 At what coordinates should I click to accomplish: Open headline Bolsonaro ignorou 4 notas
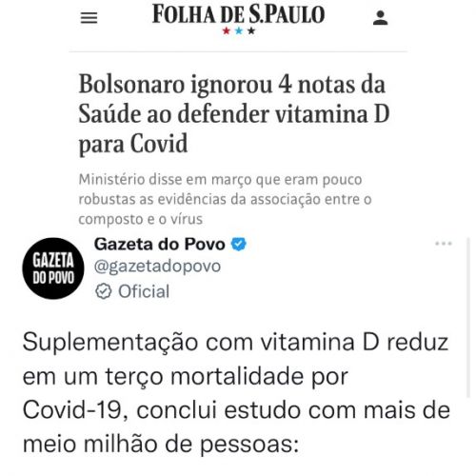tap(234, 113)
